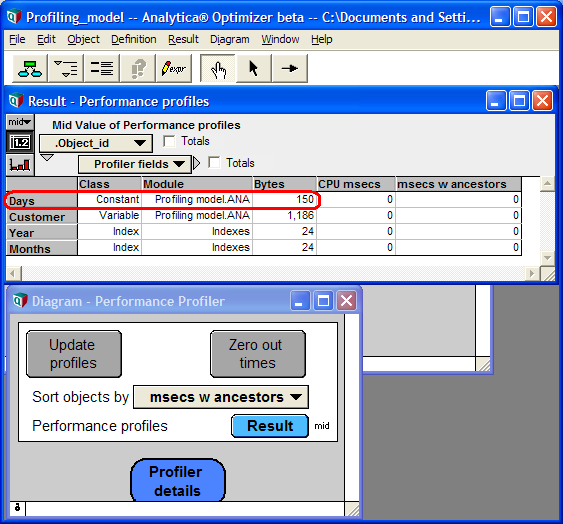Open the Definition menu
This screenshot has width=563, height=524.
[134, 39]
